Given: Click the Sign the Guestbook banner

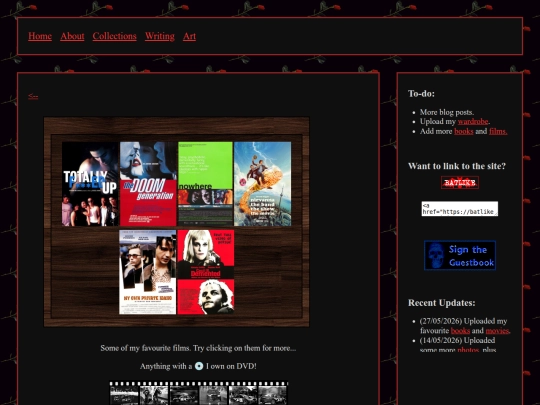Looking at the screenshot, I should click(x=460, y=255).
